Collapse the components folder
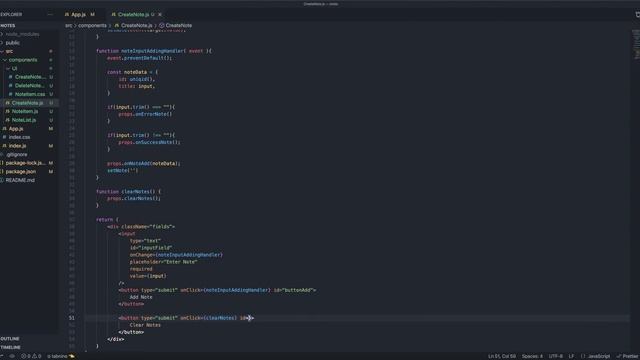The image size is (640, 360). 23,60
